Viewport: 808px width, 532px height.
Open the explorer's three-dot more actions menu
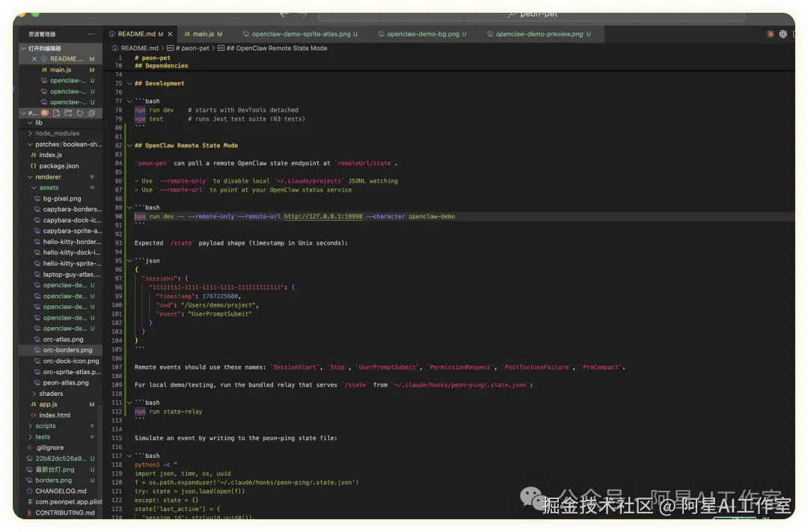[x=91, y=34]
